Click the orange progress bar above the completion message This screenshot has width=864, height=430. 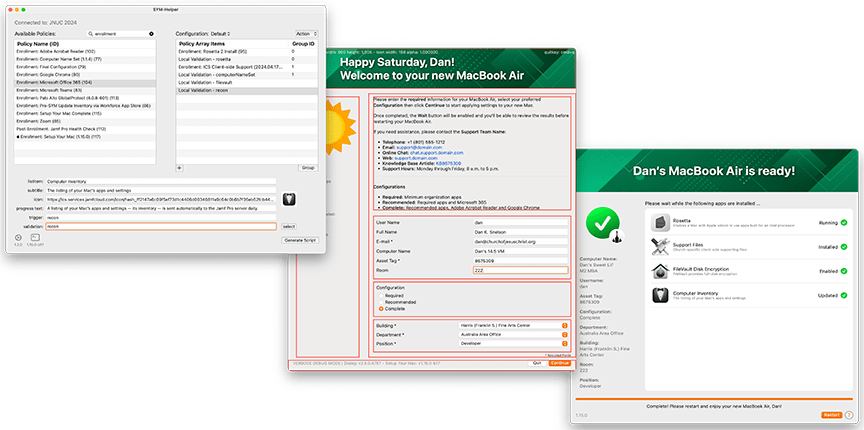point(714,399)
